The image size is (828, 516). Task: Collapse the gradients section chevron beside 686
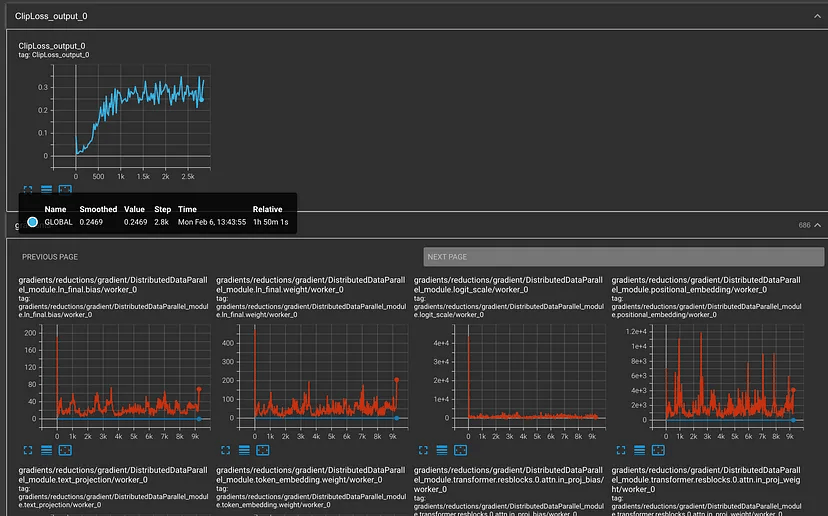pyautogui.click(x=817, y=225)
